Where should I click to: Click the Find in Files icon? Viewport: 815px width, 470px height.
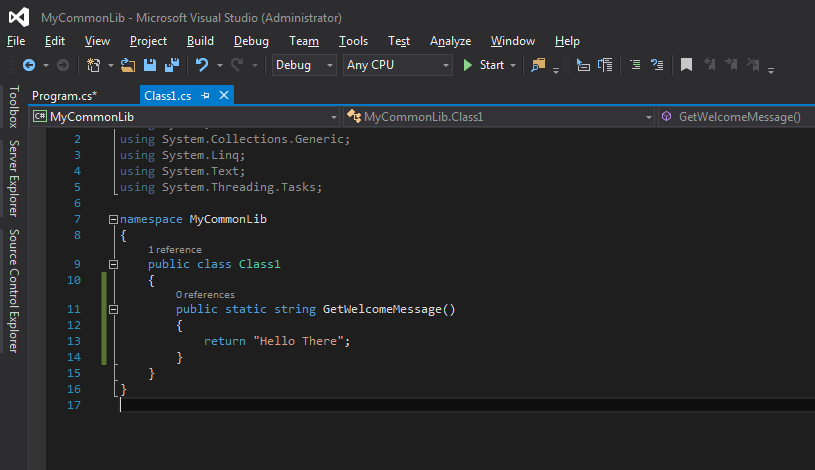[x=538, y=65]
